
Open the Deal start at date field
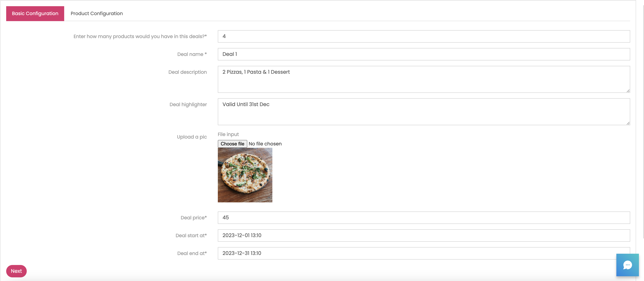click(423, 235)
